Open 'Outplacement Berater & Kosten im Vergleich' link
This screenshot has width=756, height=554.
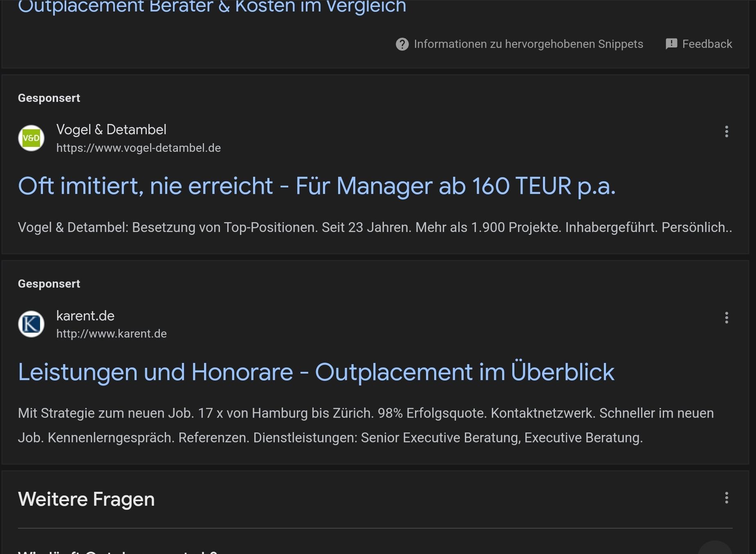coord(212,6)
